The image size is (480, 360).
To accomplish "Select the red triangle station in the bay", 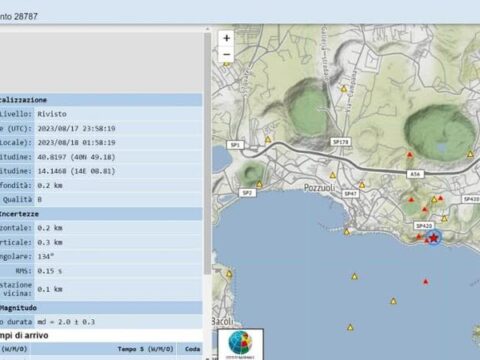I will 425,282.
